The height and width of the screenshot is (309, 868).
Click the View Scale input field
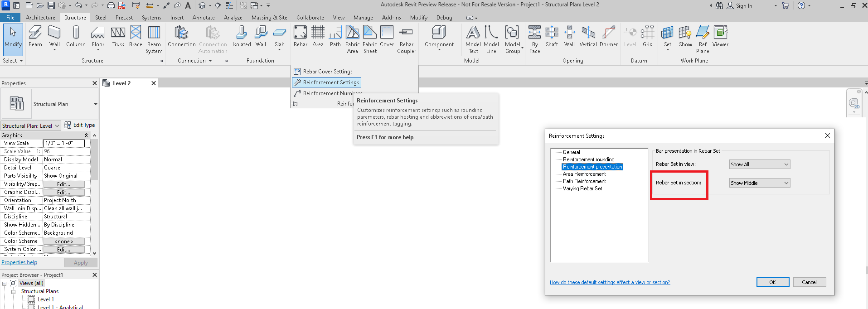click(63, 143)
